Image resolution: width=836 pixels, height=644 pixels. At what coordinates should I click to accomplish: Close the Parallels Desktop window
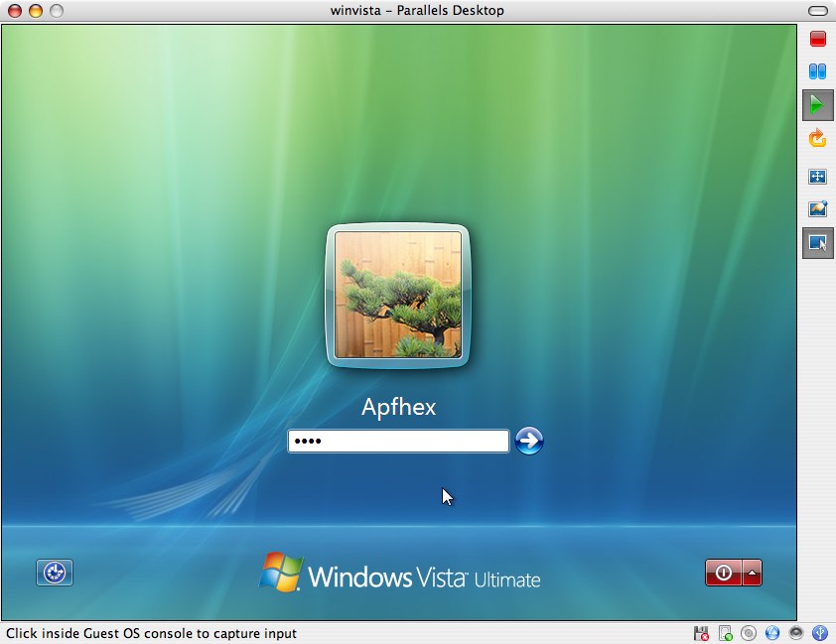point(14,11)
